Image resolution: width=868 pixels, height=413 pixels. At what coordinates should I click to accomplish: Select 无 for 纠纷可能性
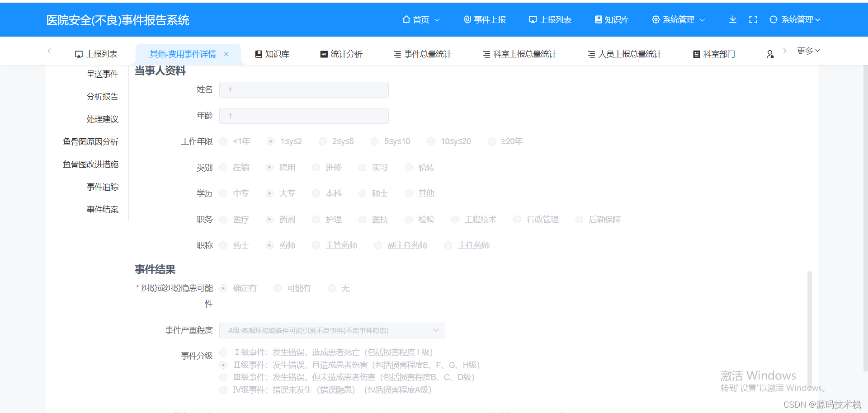coord(332,288)
